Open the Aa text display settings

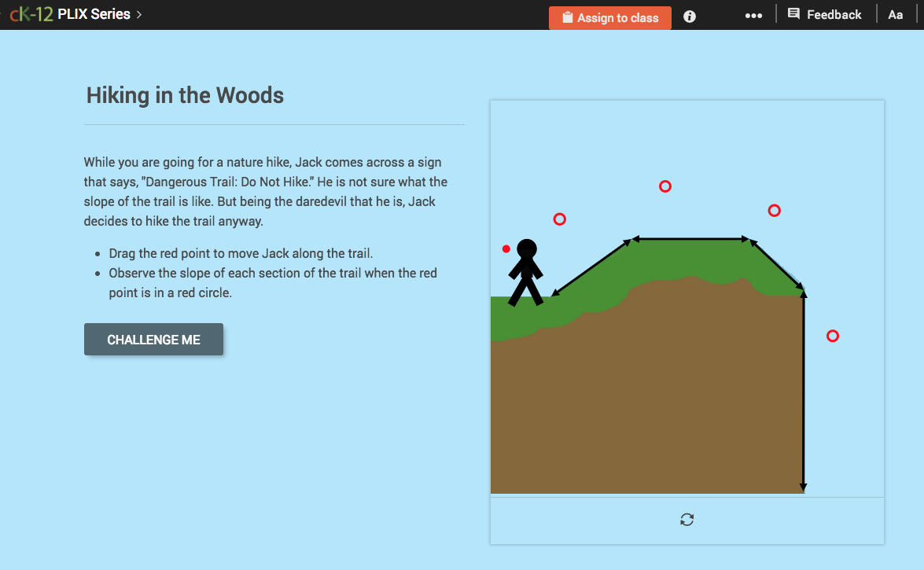(896, 14)
